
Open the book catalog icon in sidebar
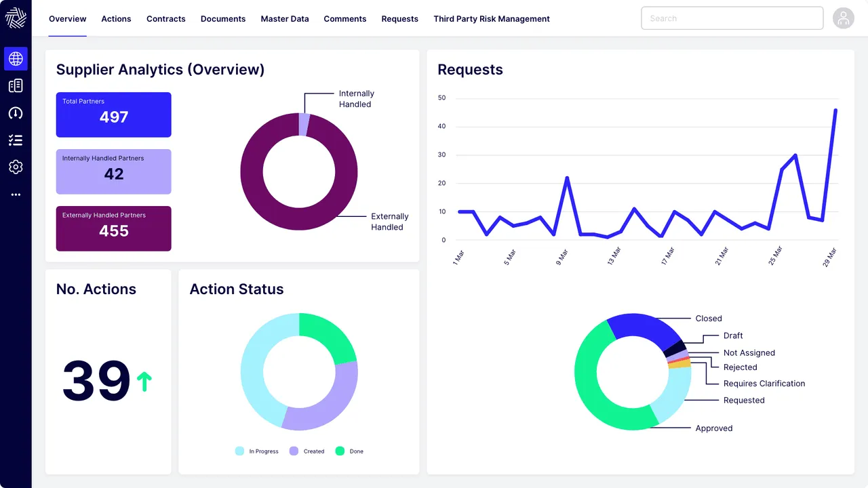click(x=16, y=86)
